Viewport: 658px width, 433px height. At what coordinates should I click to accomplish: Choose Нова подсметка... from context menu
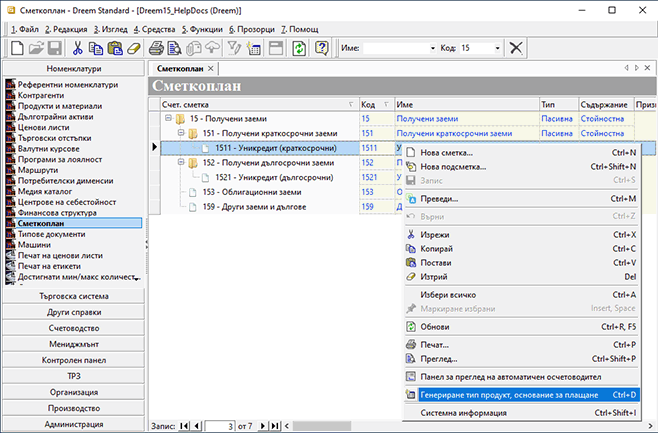[521, 167]
